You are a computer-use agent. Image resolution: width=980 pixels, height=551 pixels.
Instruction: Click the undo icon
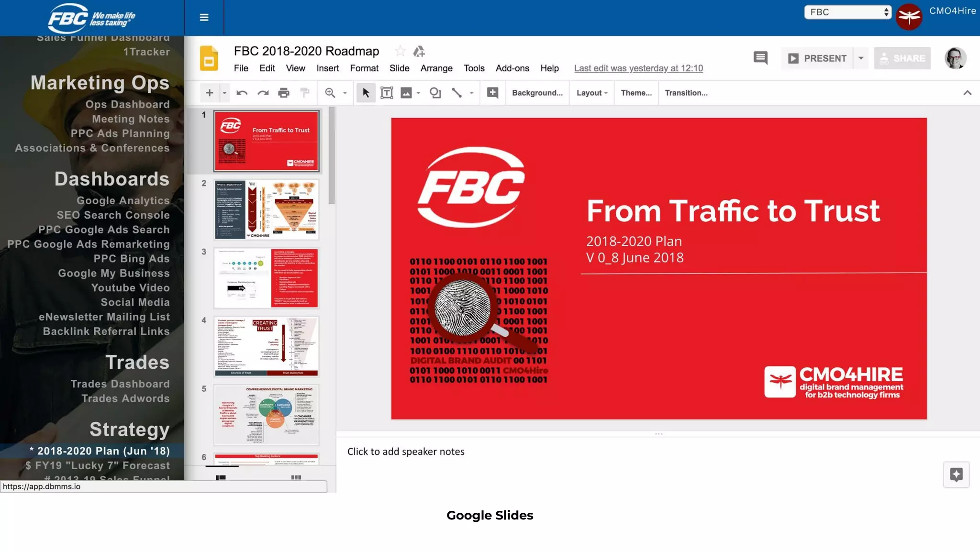[x=242, y=93]
